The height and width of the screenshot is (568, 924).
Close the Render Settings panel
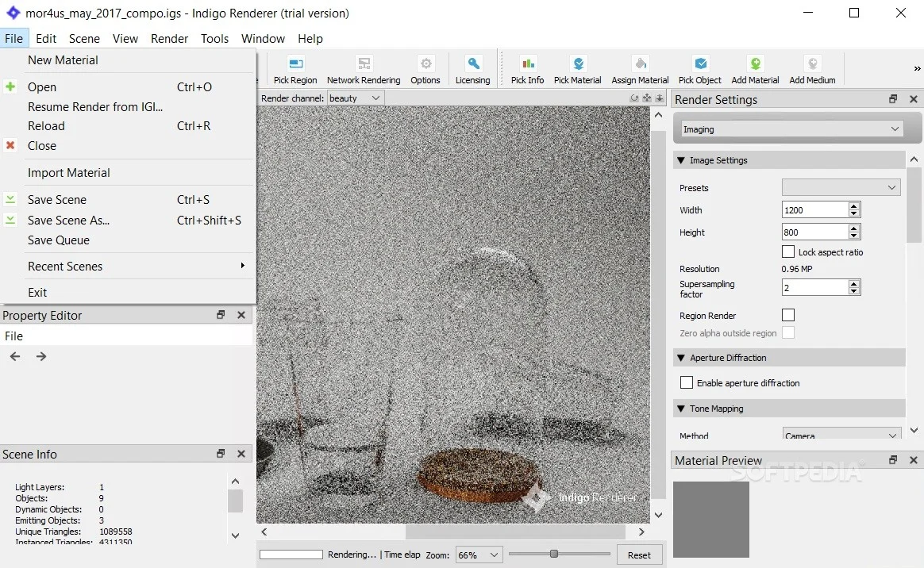[x=914, y=99]
